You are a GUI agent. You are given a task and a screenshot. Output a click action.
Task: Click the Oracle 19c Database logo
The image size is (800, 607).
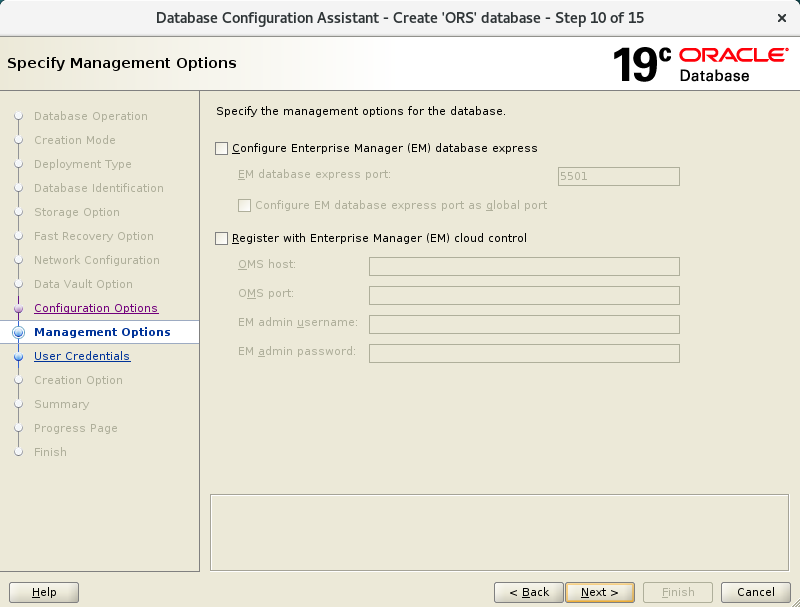coord(700,64)
